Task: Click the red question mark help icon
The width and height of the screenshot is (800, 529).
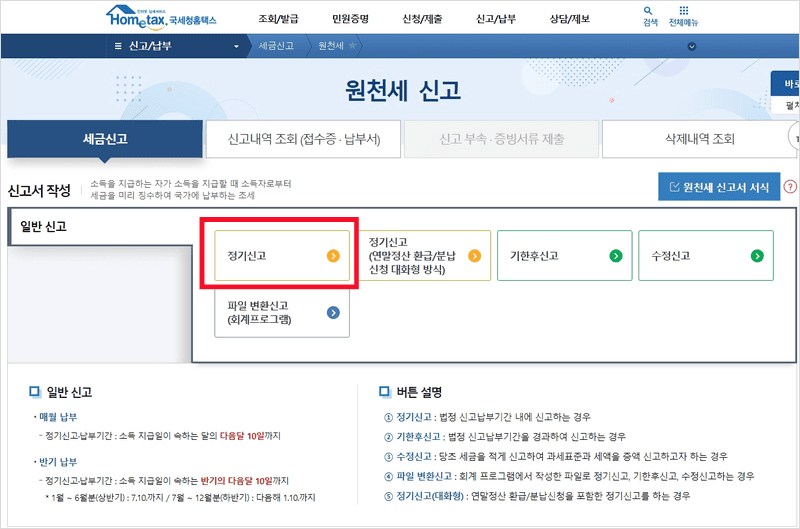Action: coord(790,187)
